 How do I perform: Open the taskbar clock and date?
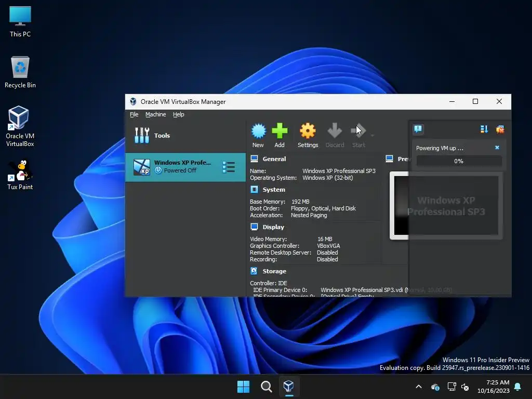coord(494,387)
